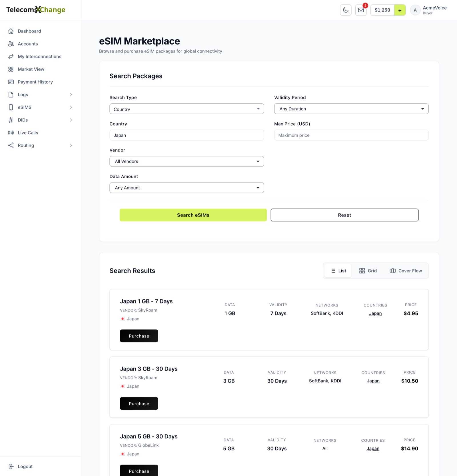Purchase the Japan 5 GB - 30 Days package
The image size is (457, 476).
tap(139, 471)
